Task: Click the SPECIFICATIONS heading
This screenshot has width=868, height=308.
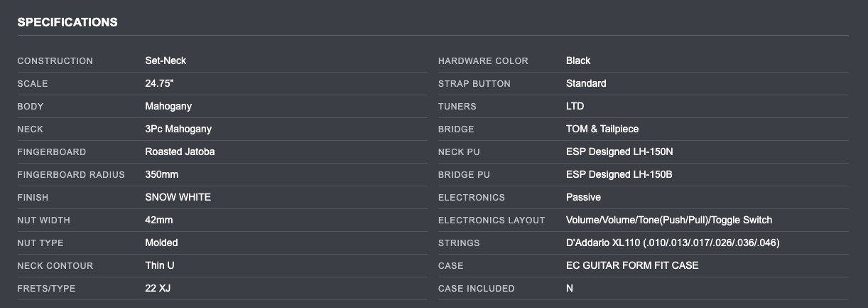Action: pyautogui.click(x=67, y=22)
